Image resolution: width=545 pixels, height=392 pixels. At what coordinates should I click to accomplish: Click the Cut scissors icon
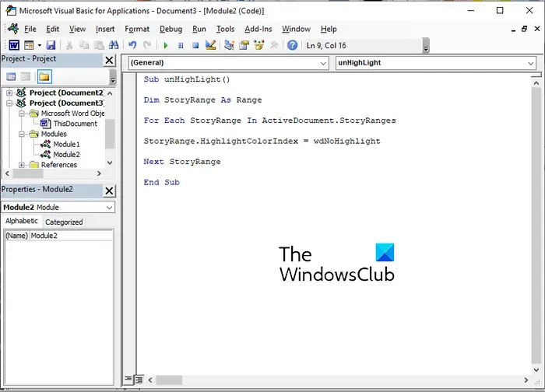pyautogui.click(x=69, y=45)
